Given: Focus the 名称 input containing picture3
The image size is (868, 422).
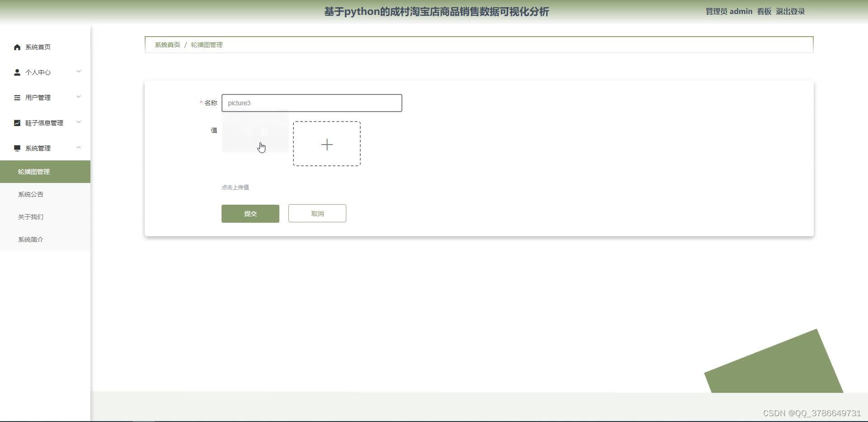Looking at the screenshot, I should [312, 103].
